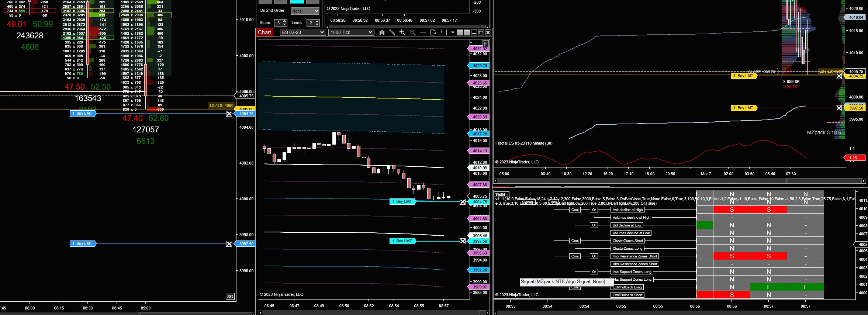Select the ClusterZones Short node
This screenshot has width=868, height=315.
[x=628, y=241]
